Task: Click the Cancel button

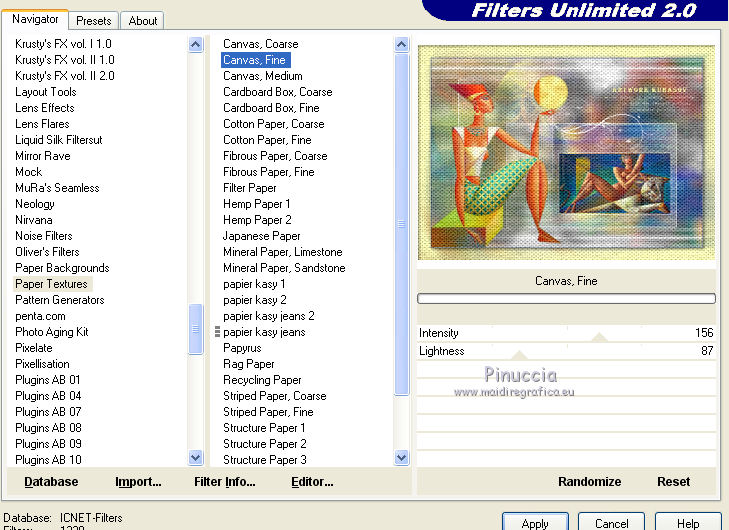Action: 611,523
